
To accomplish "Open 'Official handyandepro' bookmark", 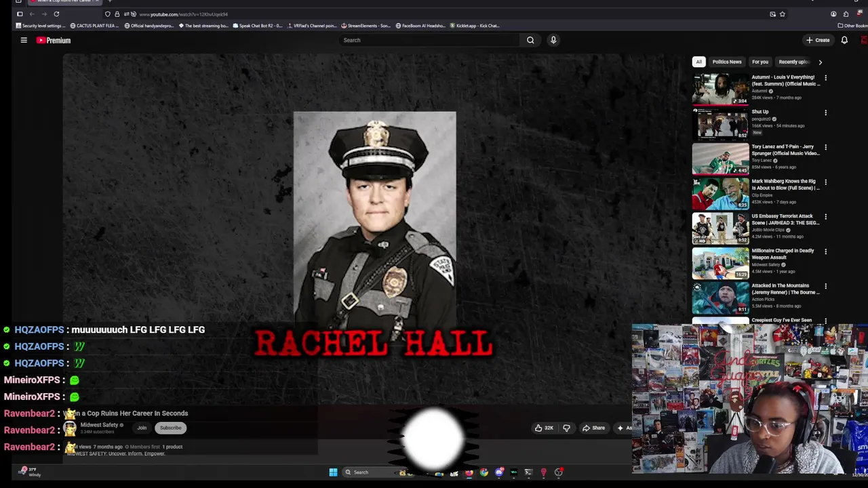I will click(149, 26).
